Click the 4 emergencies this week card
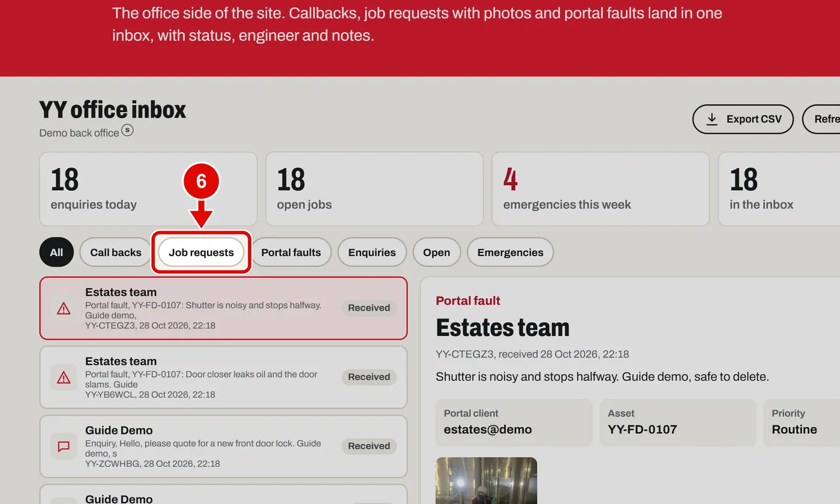This screenshot has width=840, height=504. 601,189
